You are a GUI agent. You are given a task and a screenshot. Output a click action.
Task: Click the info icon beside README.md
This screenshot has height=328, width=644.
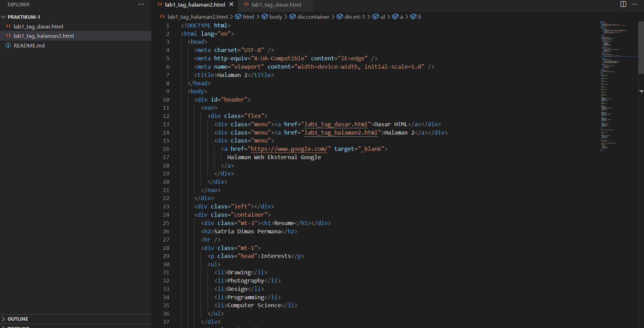[x=8, y=45]
